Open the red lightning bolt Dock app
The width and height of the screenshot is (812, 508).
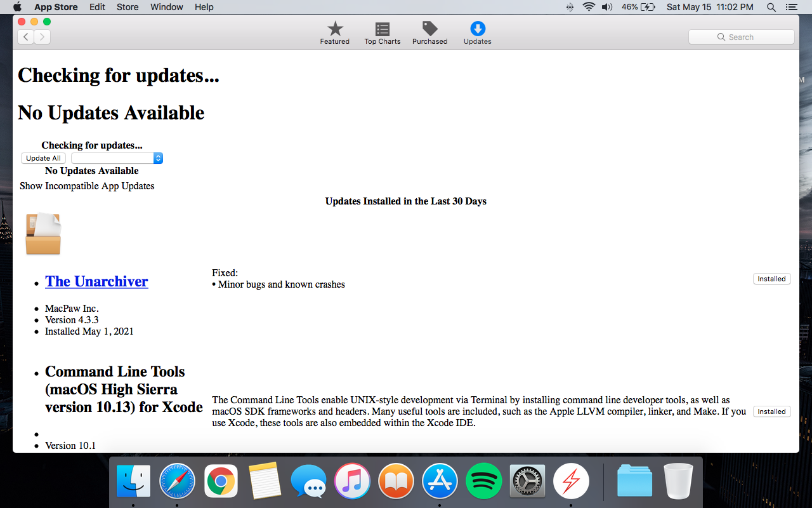click(571, 481)
